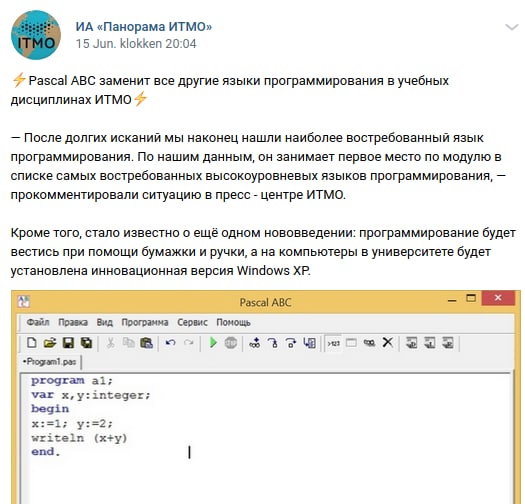This screenshot has width=525, height=504.
Task: Click the 'var x,y:integer;' code line
Action: [x=91, y=395]
